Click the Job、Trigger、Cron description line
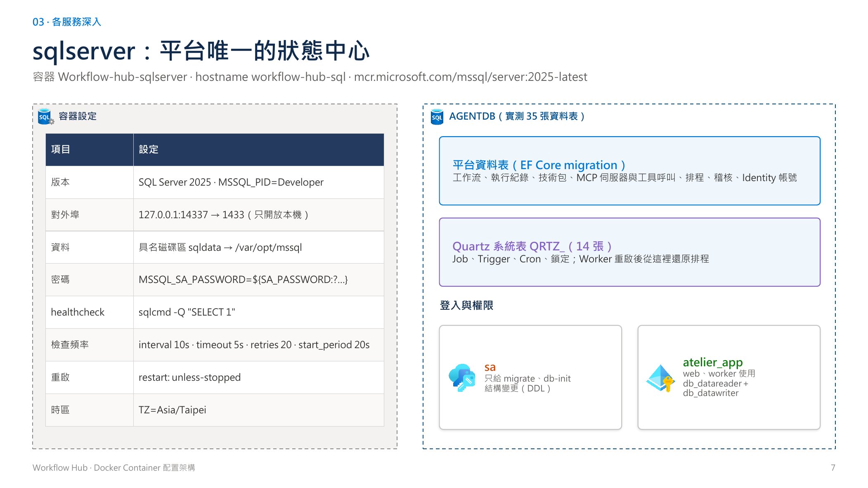This screenshot has height=488, width=868. (581, 259)
